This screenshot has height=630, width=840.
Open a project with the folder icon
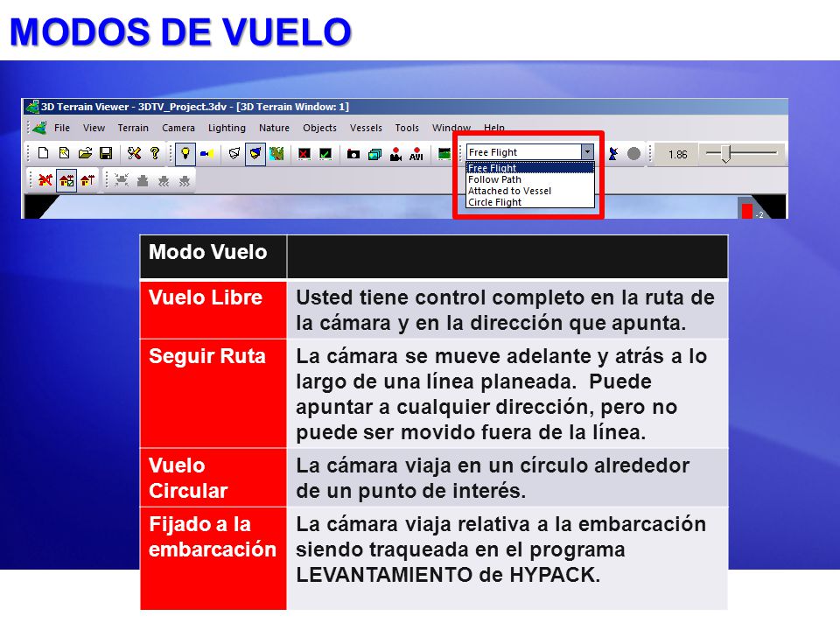[x=85, y=154]
